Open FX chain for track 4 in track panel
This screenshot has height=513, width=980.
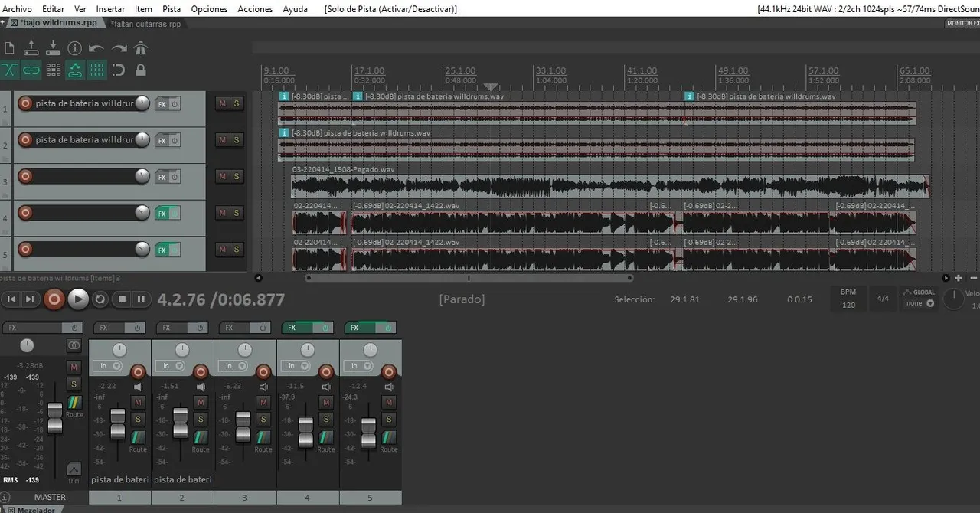point(162,213)
